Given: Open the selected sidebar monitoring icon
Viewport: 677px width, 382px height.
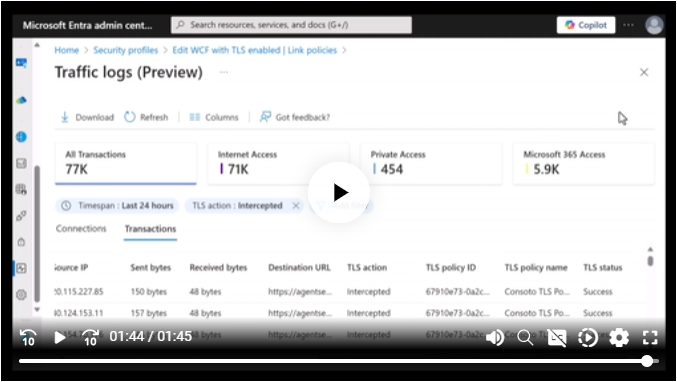Looking at the screenshot, I should (21, 268).
